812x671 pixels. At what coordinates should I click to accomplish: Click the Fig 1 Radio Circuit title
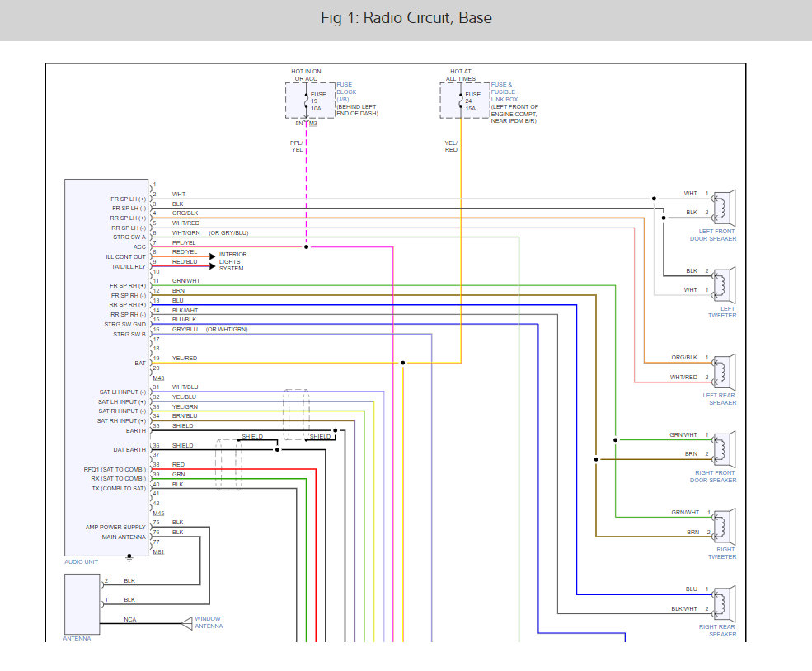(406, 18)
